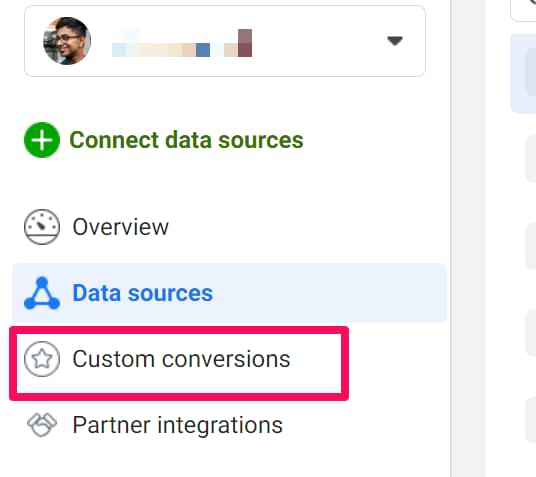Expand the account selector dropdown arrow

[395, 41]
